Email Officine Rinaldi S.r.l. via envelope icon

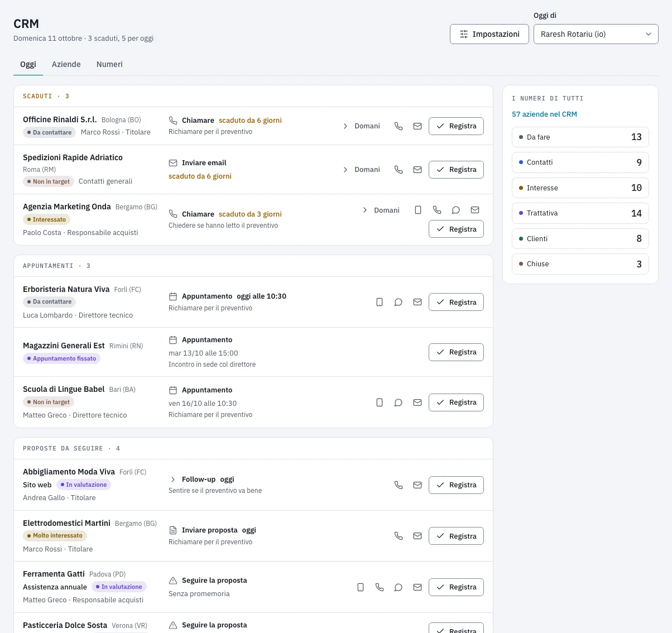pos(417,126)
